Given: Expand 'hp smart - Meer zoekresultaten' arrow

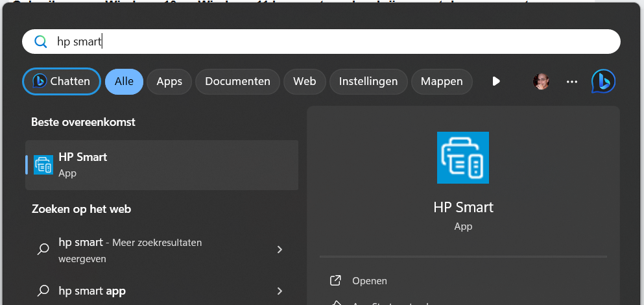Looking at the screenshot, I should point(280,249).
